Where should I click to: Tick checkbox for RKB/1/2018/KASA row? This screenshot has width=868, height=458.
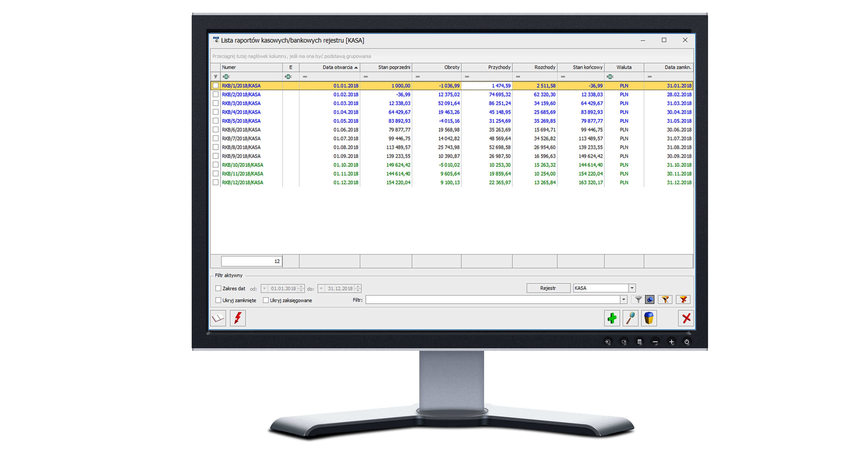click(x=216, y=86)
